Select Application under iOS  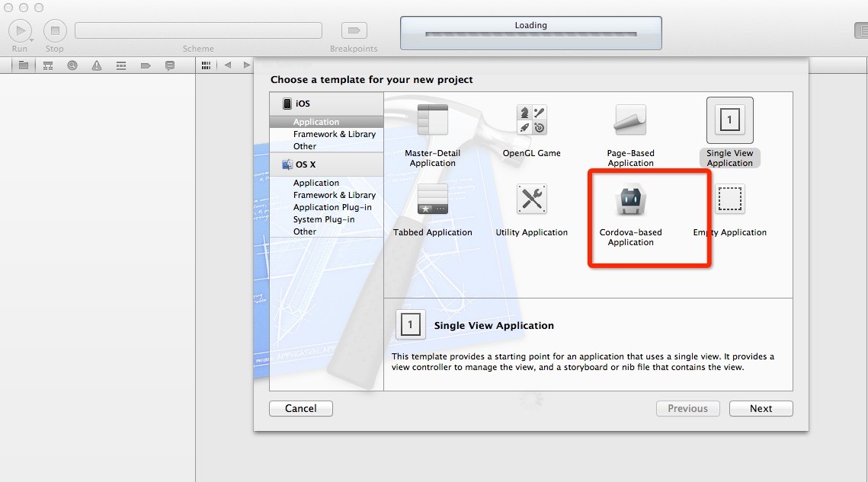click(x=327, y=122)
